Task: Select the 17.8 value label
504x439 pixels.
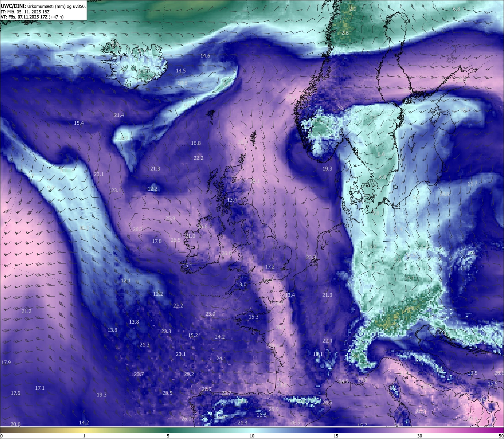Action: [x=157, y=241]
